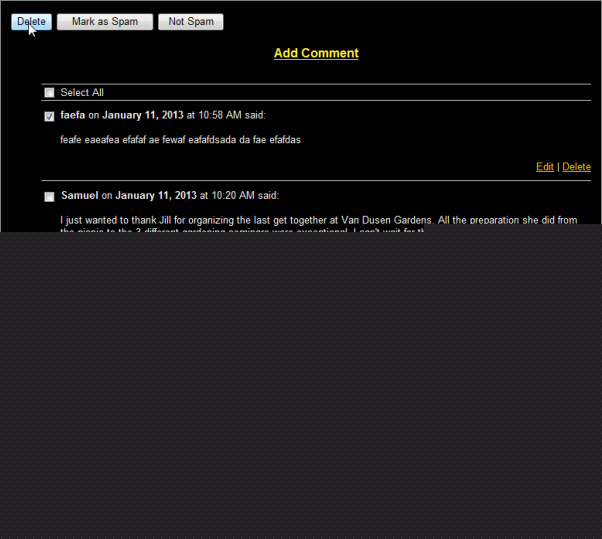Click 'I just wanted to thank' text
The width and height of the screenshot is (602, 539).
[110, 220]
